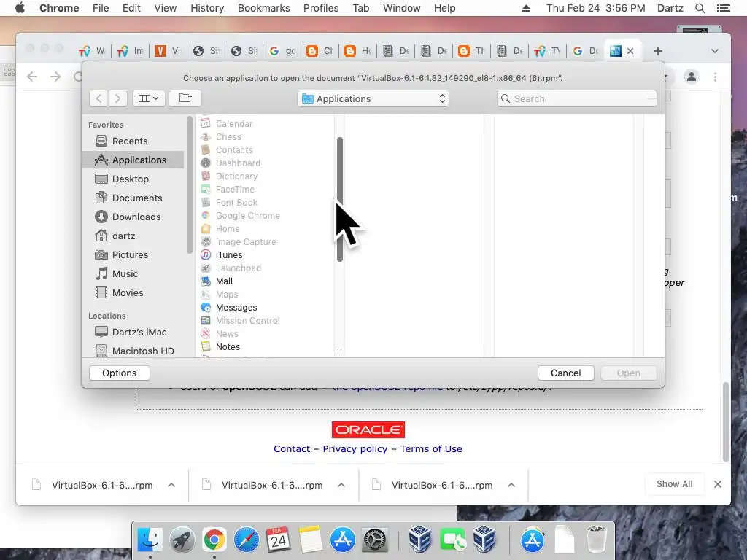This screenshot has height=560, width=747.
Task: Open Safari from the Dock
Action: click(x=247, y=540)
